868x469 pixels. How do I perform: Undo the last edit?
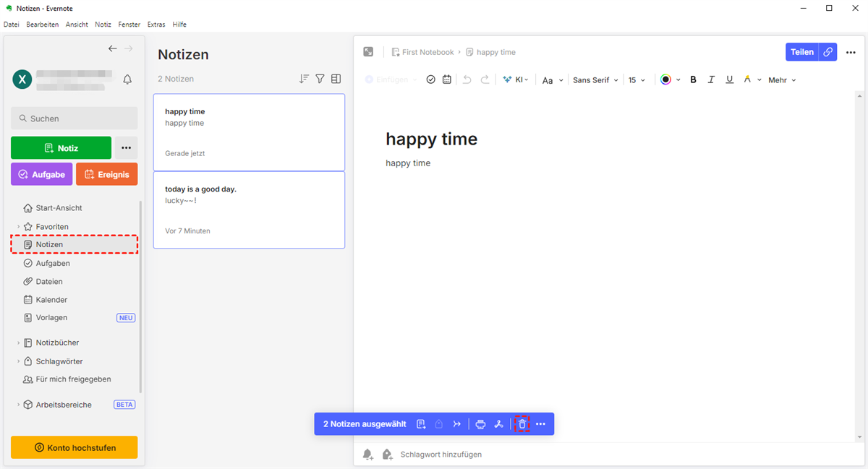[x=467, y=79]
